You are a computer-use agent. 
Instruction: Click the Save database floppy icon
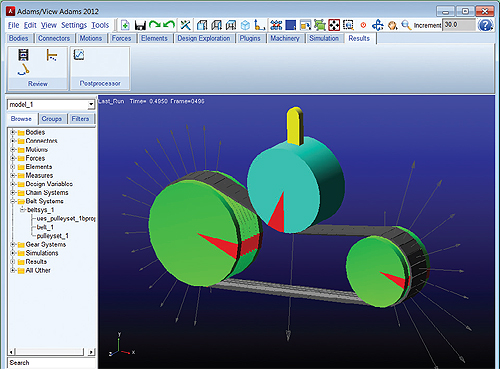[140, 25]
